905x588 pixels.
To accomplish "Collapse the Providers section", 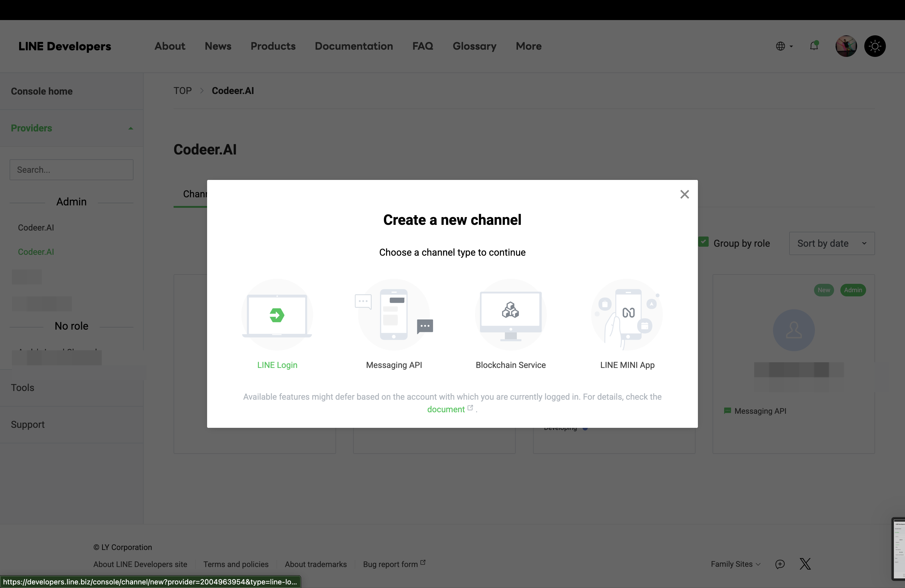I will [130, 128].
